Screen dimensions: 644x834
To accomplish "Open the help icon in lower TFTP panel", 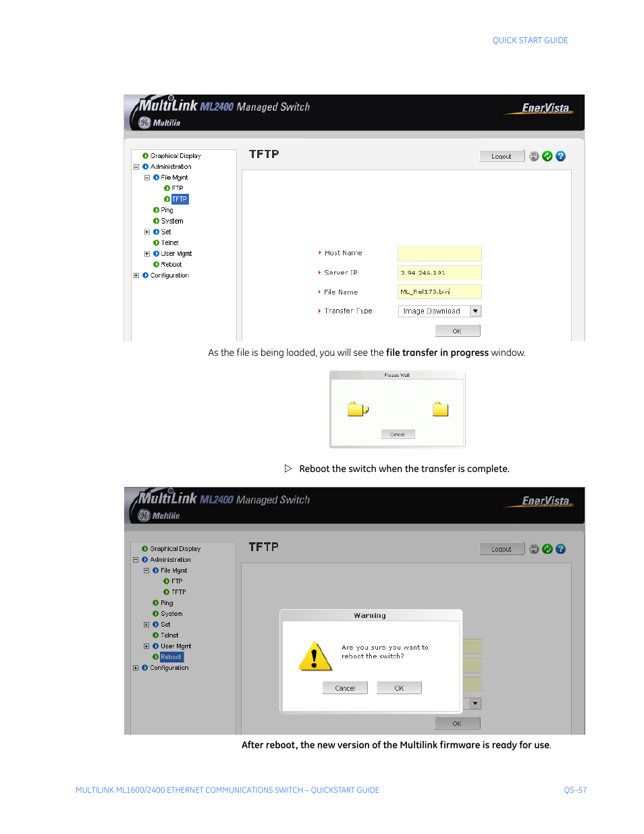I will [560, 549].
